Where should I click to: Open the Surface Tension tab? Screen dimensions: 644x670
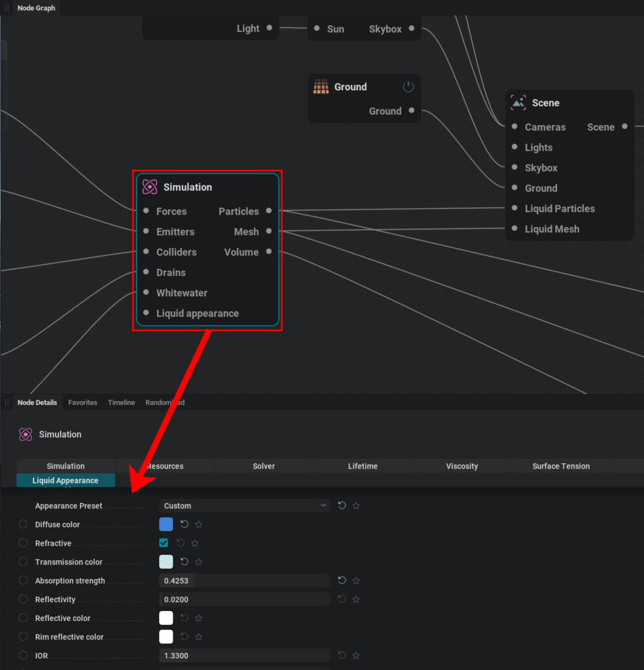pyautogui.click(x=561, y=466)
